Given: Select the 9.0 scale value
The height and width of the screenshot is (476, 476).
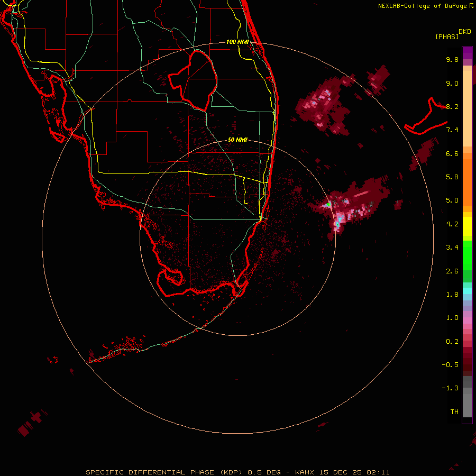Looking at the screenshot, I should click(x=452, y=83).
